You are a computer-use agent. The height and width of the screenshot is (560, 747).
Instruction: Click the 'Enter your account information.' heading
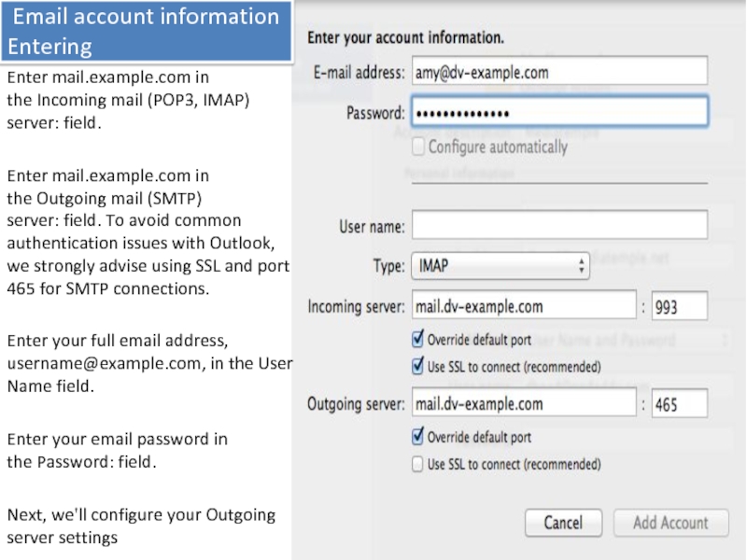[x=406, y=38]
